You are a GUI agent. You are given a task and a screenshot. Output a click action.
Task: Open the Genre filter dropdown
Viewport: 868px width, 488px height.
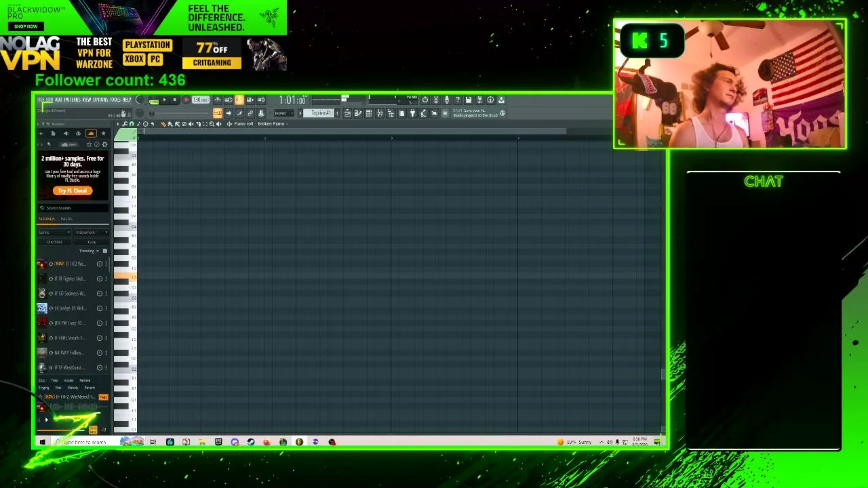[54, 232]
